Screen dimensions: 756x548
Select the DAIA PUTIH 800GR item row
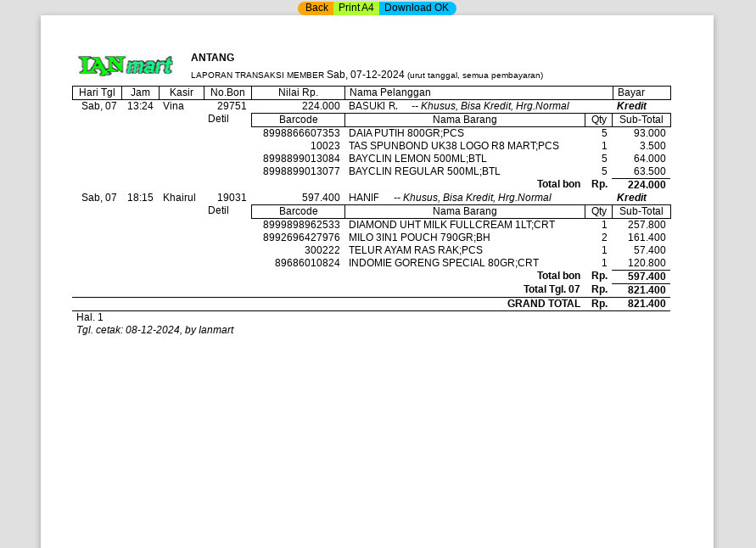[x=406, y=133]
